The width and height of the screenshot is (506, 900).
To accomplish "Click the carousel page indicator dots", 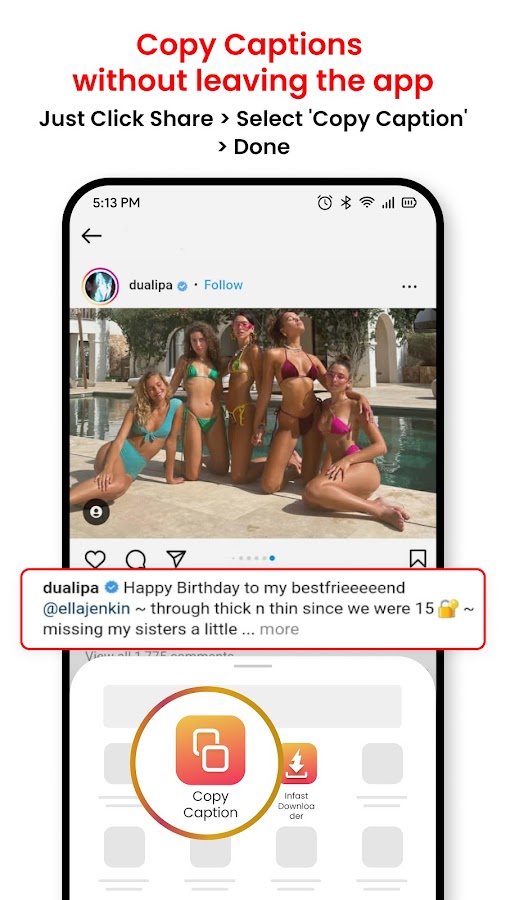I will pyautogui.click(x=253, y=557).
